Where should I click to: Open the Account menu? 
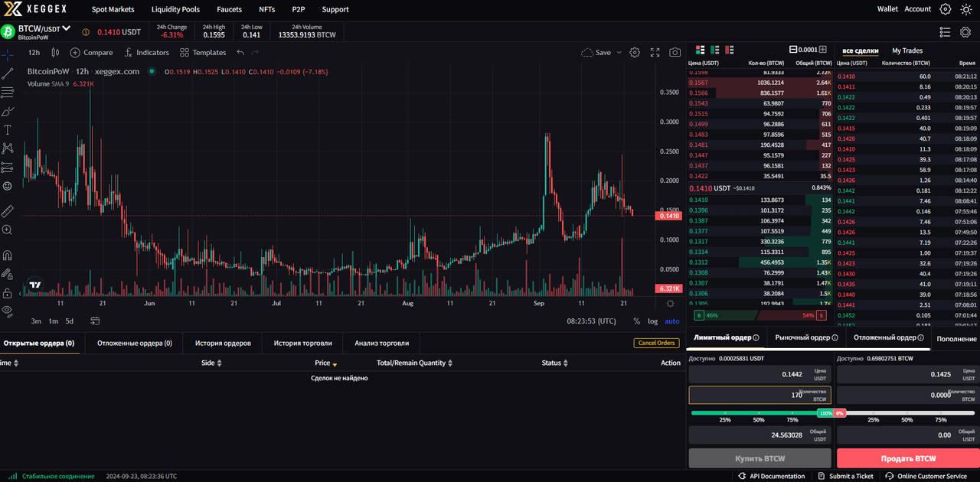pos(918,9)
